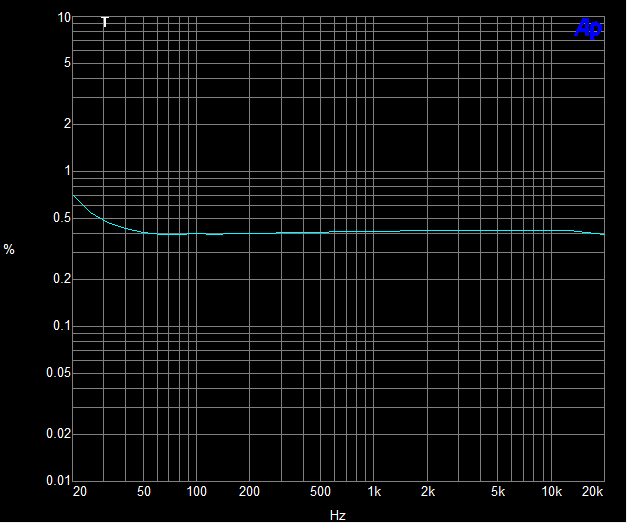Click the '20k' x-axis end label
This screenshot has height=524, width=628.
592,492
